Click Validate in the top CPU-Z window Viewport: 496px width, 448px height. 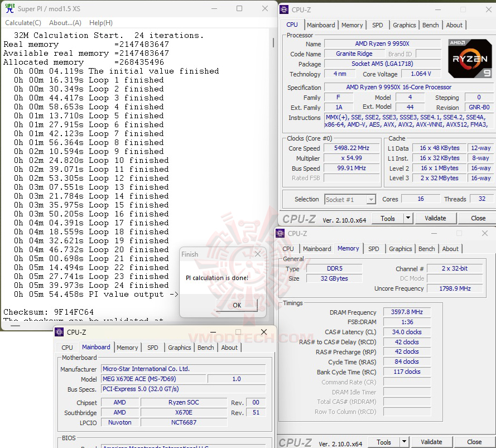[x=435, y=218]
